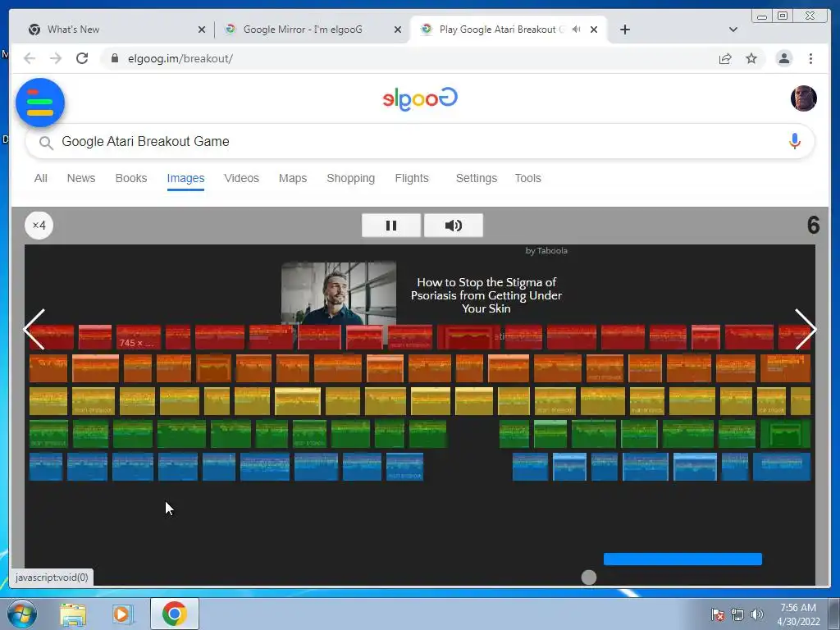Select the Play Google Atari Breakout tab
Viewport: 840px width, 630px height.
(509, 30)
